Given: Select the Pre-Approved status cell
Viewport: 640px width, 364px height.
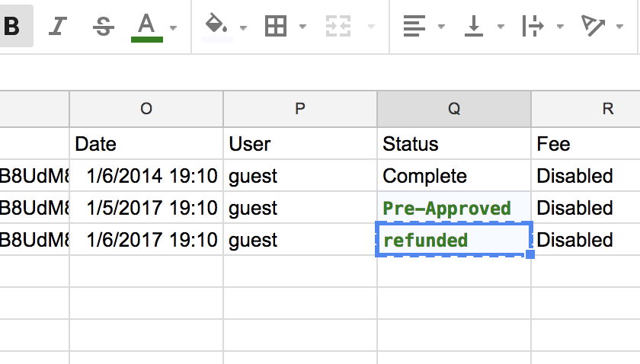Looking at the screenshot, I should coord(454,207).
